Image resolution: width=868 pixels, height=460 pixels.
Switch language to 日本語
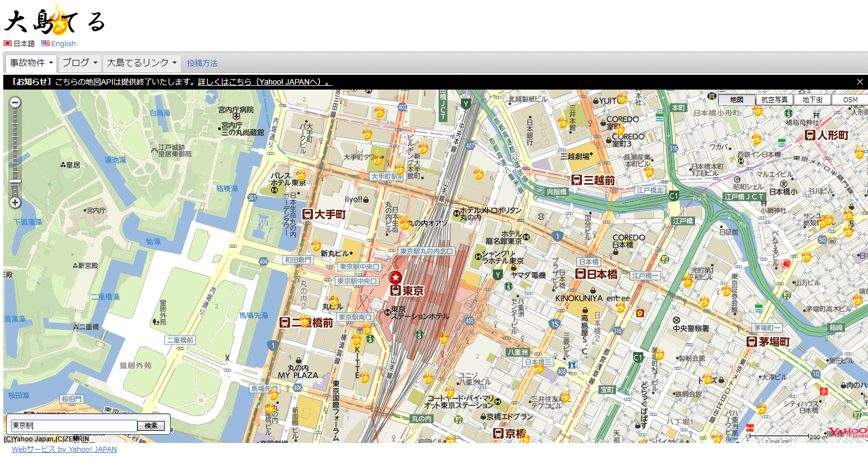pyautogui.click(x=19, y=43)
